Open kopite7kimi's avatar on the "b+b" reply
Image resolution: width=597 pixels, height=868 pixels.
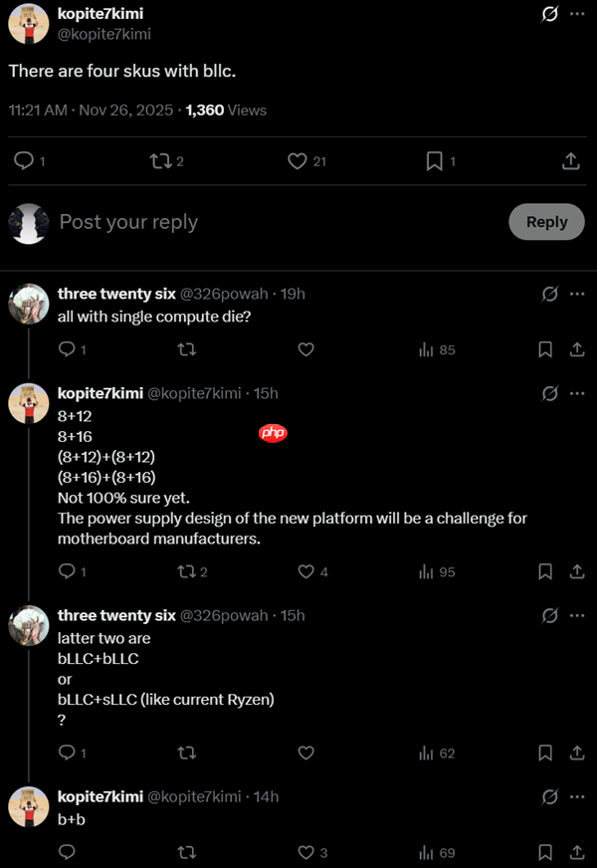[28, 806]
